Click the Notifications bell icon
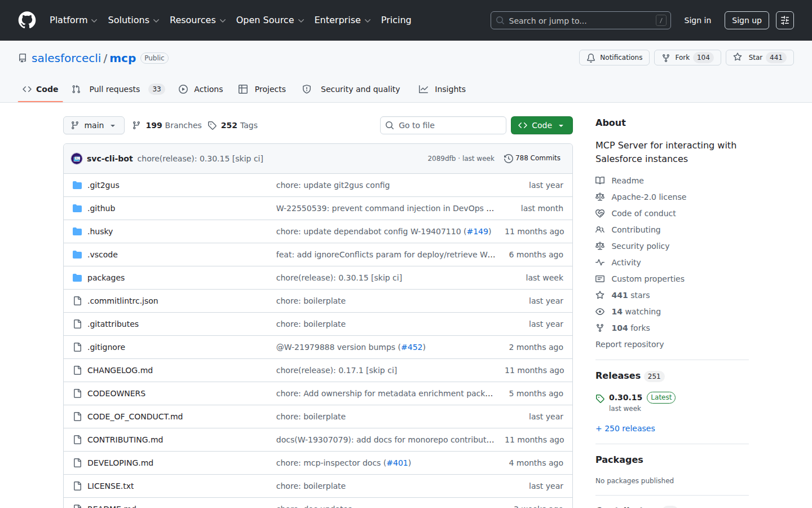 coord(591,58)
